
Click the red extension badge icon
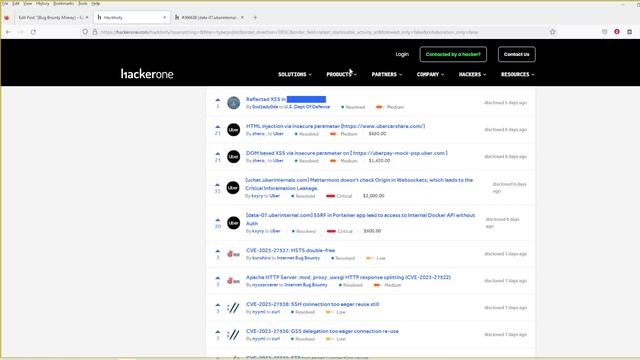pyautogui.click(x=617, y=32)
